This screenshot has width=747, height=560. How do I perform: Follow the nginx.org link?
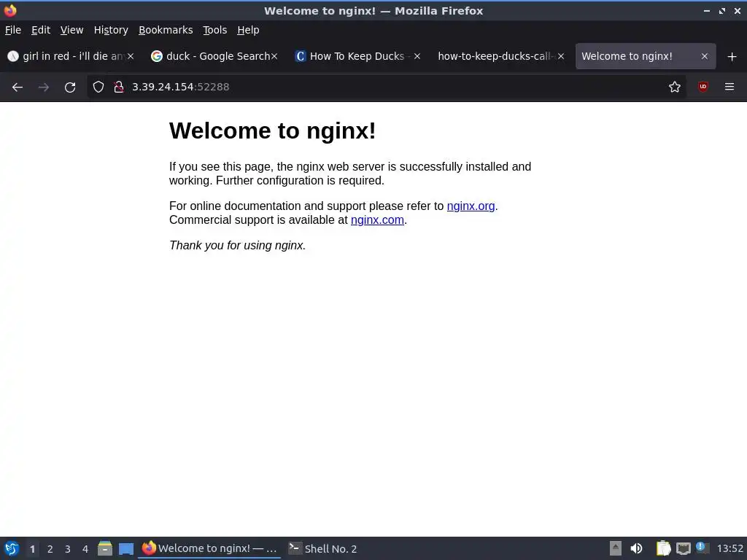[471, 206]
